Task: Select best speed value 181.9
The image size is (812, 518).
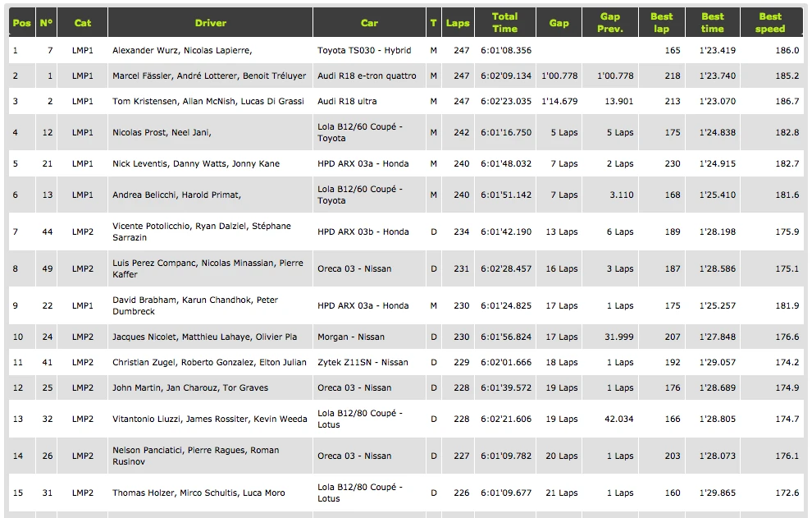Action: (787, 305)
